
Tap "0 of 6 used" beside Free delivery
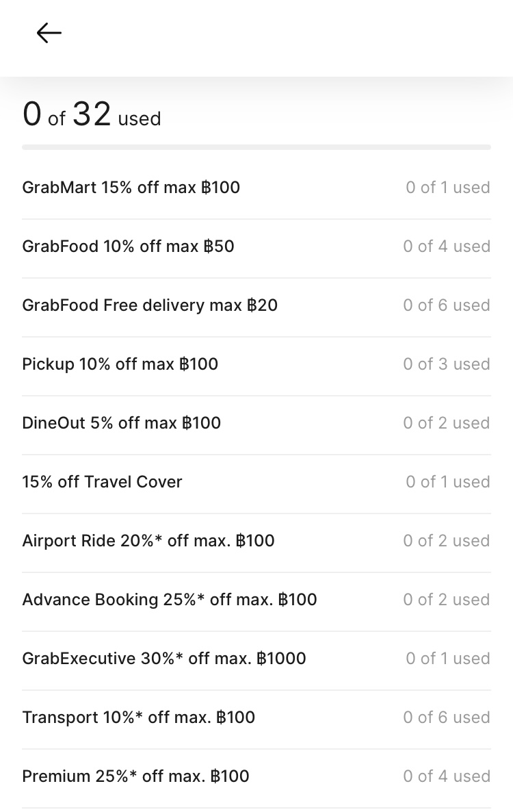[x=447, y=305]
